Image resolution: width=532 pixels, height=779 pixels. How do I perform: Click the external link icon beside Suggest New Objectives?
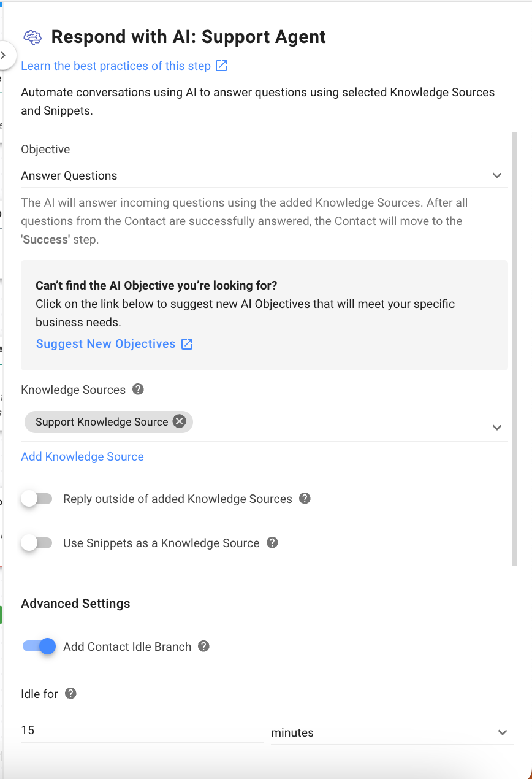[186, 343]
